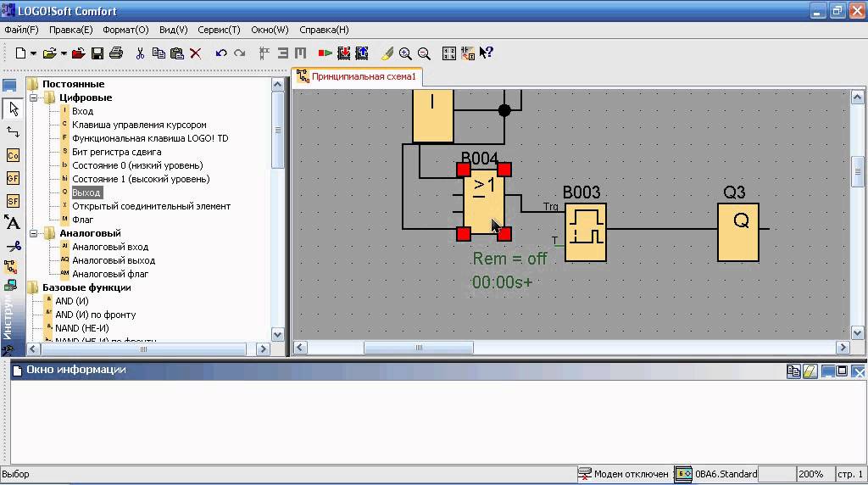Activate the selection arrow tool
The height and width of the screenshot is (485, 868).
point(14,109)
